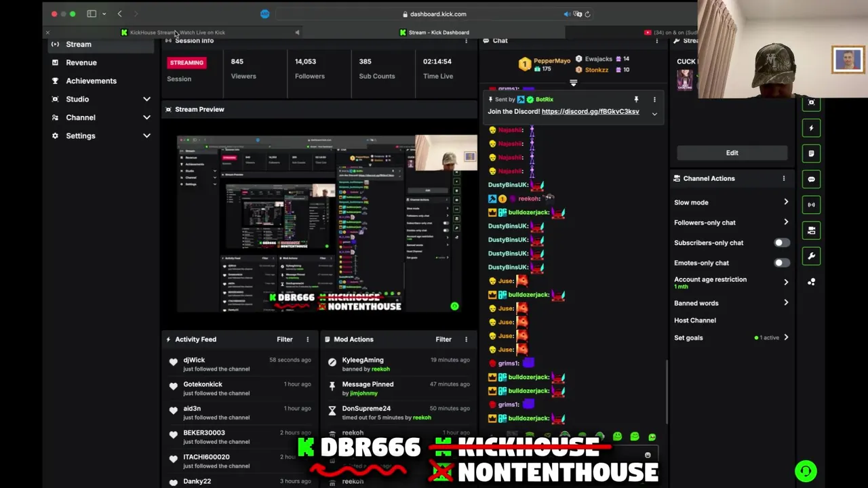Collapse the gift leaderboard handle
The width and height of the screenshot is (868, 488).
(x=573, y=83)
